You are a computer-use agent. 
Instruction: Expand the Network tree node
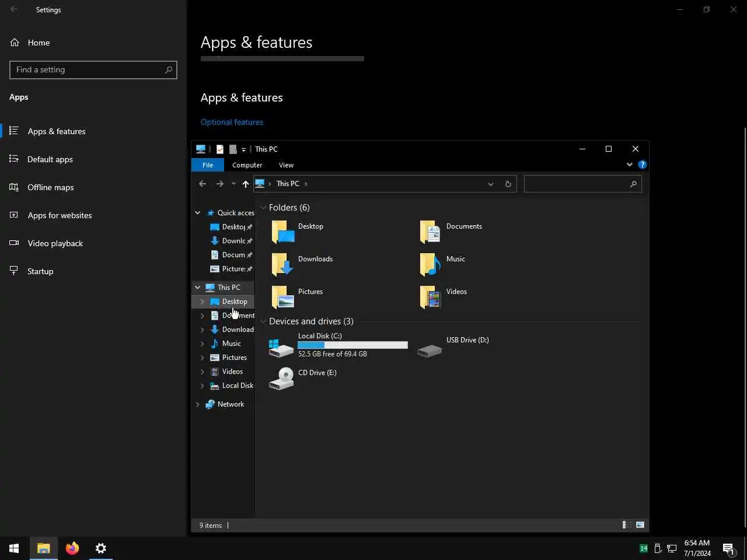pyautogui.click(x=198, y=404)
